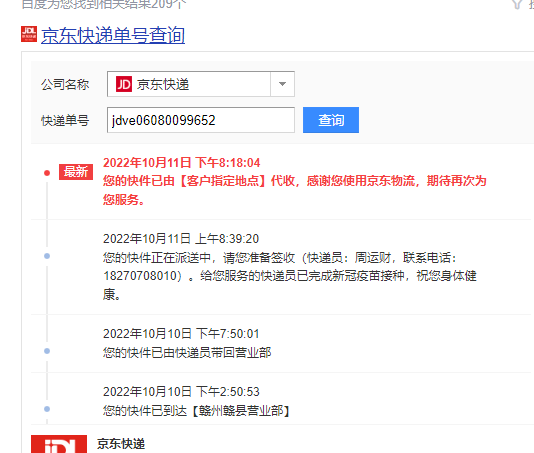Click the JDL logo beside the title
The image size is (534, 453).
[x=29, y=34]
